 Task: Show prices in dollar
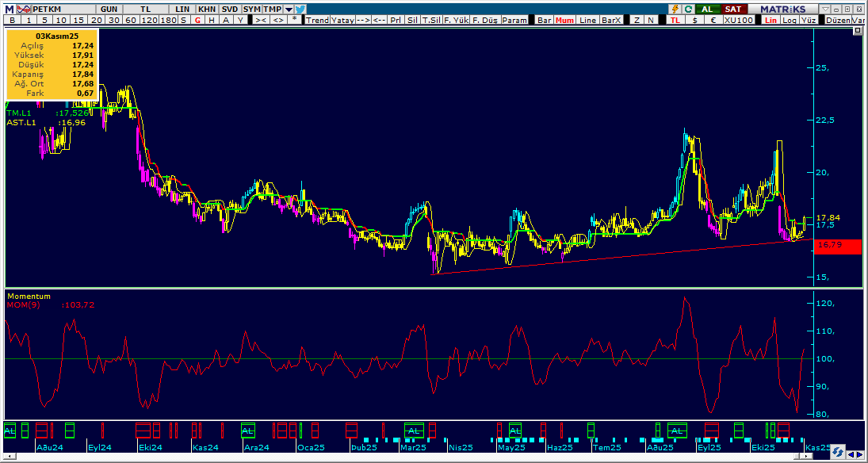(x=694, y=19)
